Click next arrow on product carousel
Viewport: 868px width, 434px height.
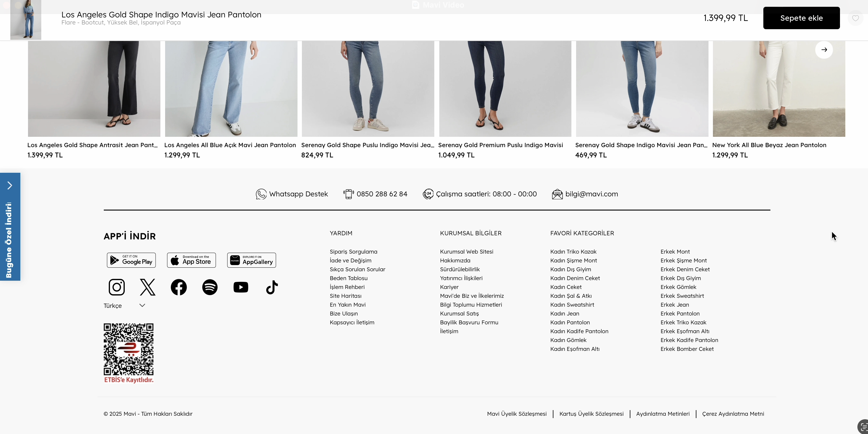tap(824, 50)
